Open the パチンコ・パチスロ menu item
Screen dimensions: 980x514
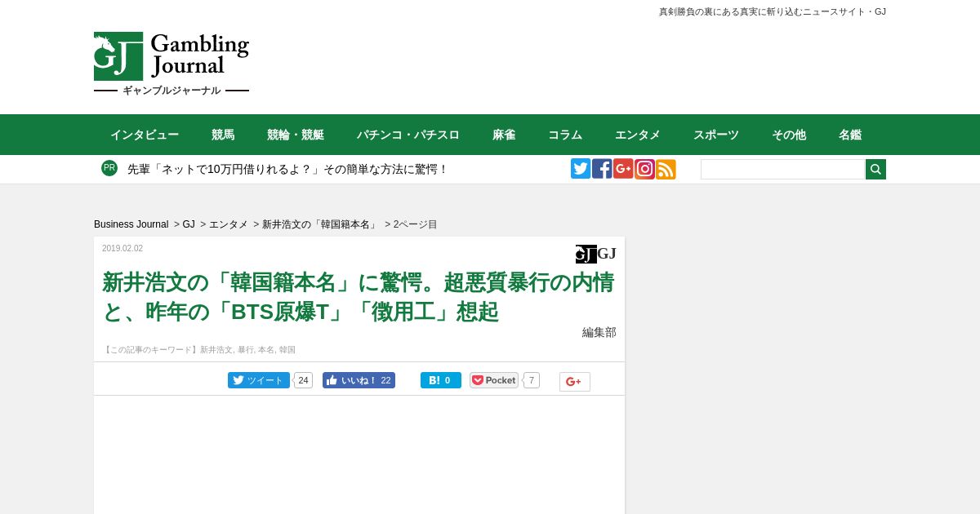(x=408, y=135)
